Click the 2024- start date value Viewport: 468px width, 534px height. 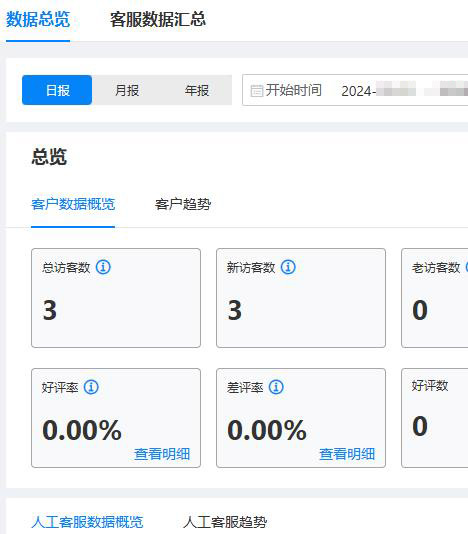pyautogui.click(x=359, y=91)
